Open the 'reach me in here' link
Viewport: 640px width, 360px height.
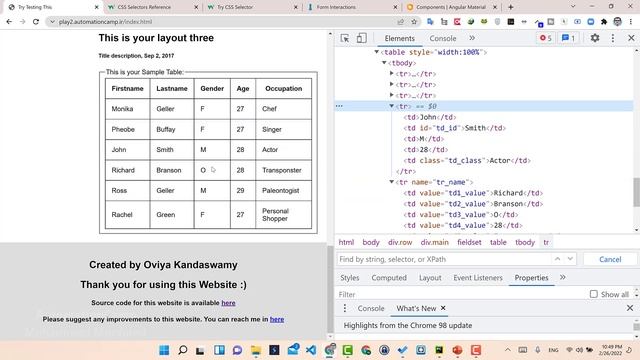tap(277, 319)
